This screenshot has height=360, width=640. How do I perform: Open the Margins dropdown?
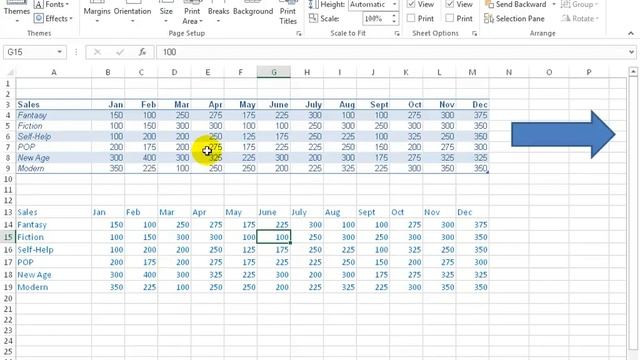pos(97,12)
